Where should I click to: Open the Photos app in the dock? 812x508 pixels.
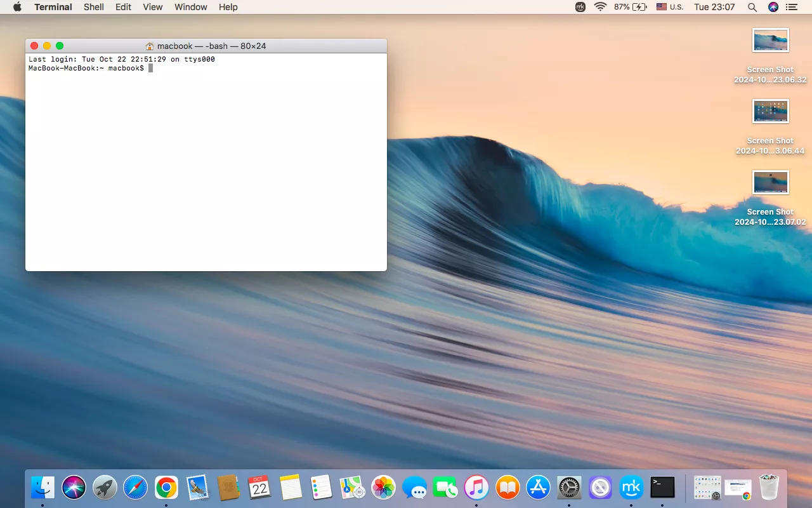tap(383, 488)
